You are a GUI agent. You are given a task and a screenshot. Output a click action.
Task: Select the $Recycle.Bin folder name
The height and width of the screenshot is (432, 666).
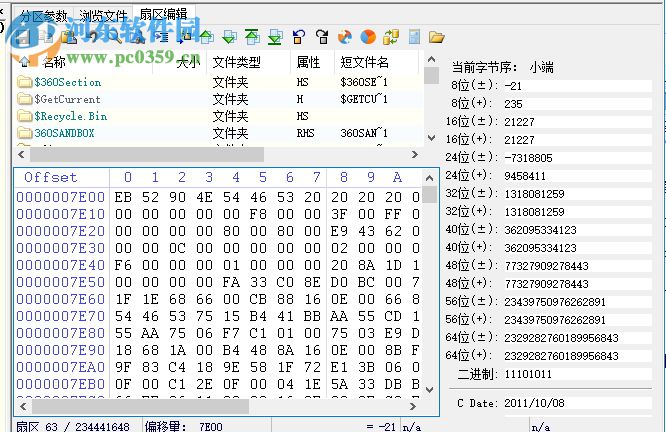(x=71, y=116)
